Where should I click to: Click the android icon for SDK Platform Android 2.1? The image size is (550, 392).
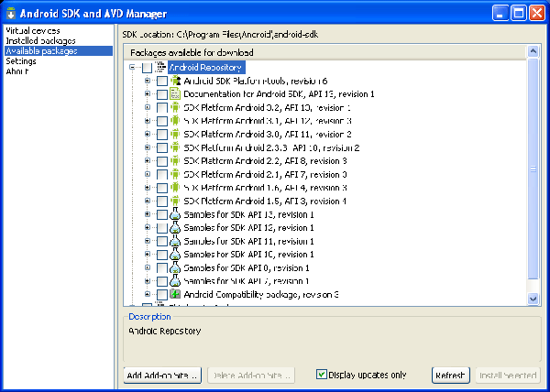click(x=175, y=174)
